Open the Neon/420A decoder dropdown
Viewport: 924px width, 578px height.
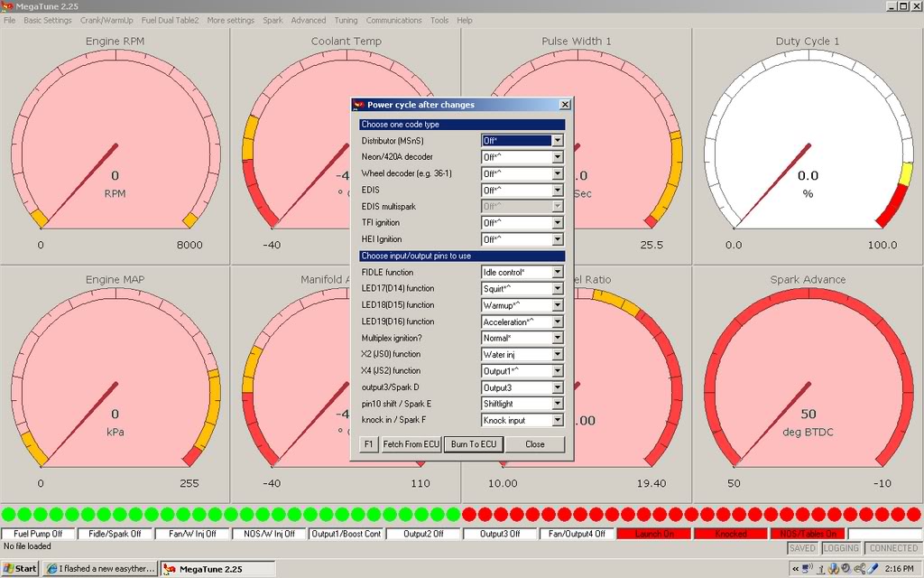[x=558, y=157]
